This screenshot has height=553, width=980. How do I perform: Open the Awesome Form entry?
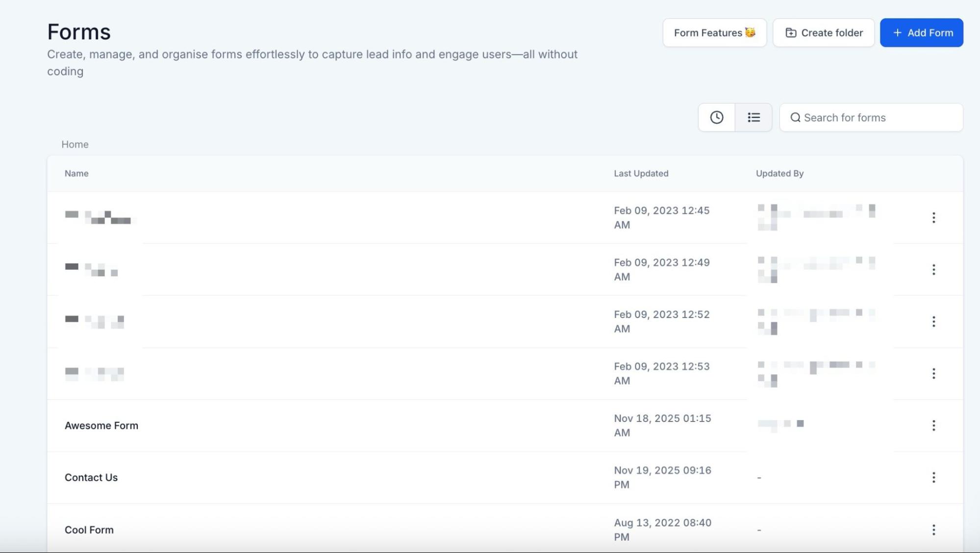coord(101,425)
